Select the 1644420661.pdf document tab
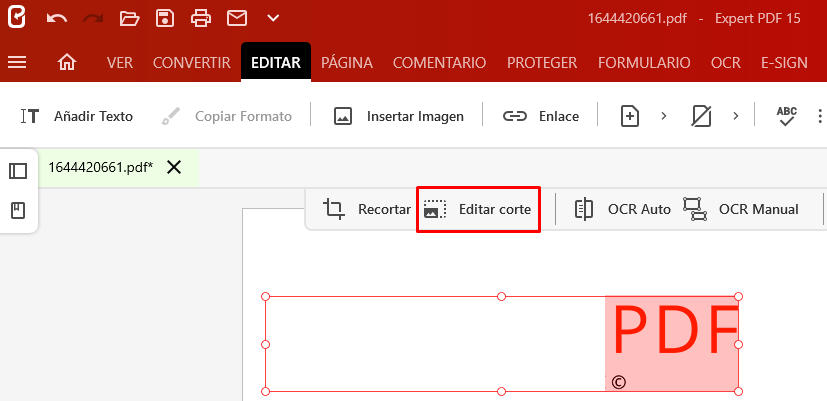 [101, 168]
